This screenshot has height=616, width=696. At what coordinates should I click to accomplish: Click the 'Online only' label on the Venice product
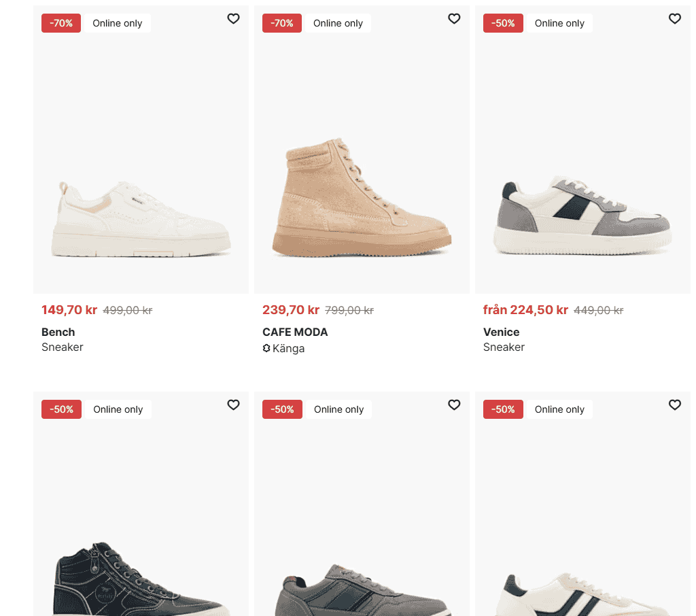tap(559, 22)
